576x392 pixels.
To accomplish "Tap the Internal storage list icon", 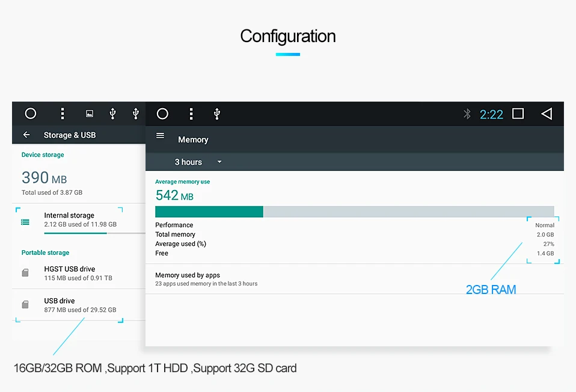I will 25,222.
